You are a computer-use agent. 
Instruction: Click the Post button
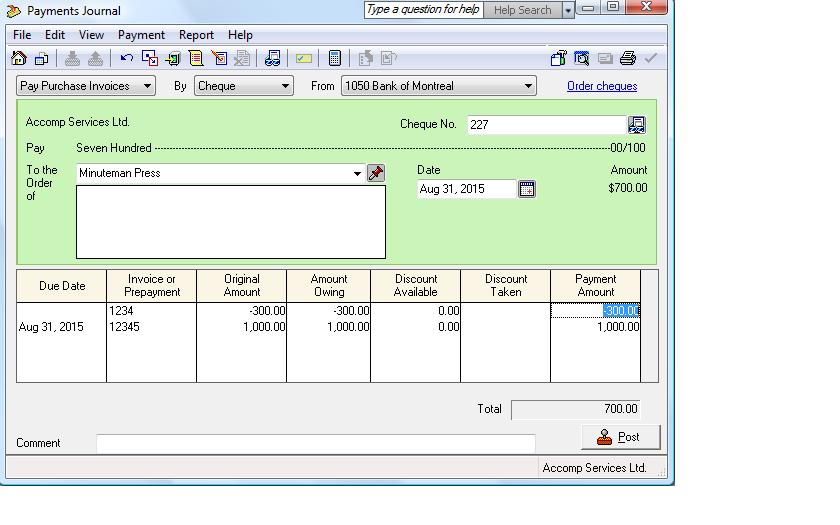pos(621,437)
